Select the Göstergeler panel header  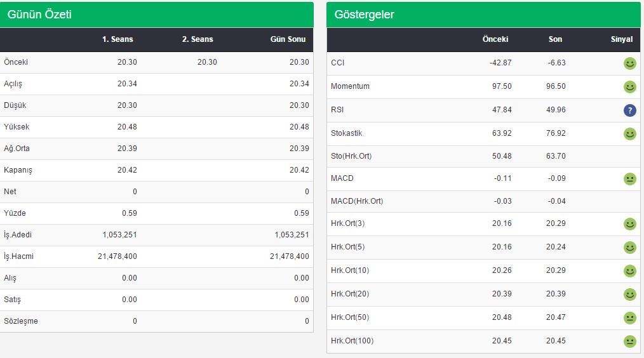point(483,15)
